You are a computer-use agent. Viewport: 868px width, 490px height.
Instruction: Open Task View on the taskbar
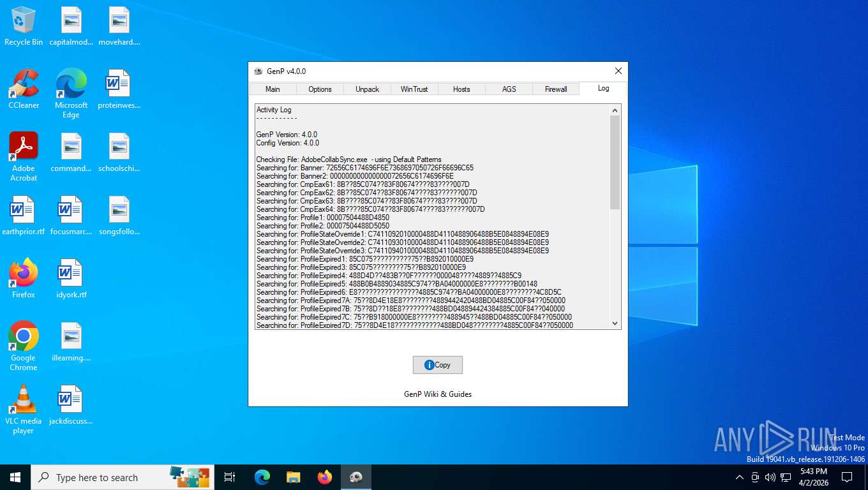tap(230, 477)
